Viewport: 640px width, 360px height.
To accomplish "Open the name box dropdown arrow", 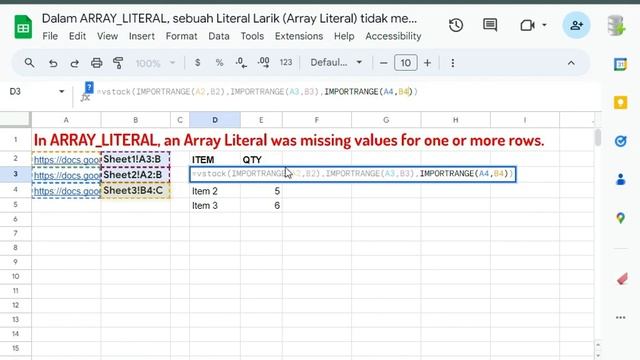I will 61,91.
